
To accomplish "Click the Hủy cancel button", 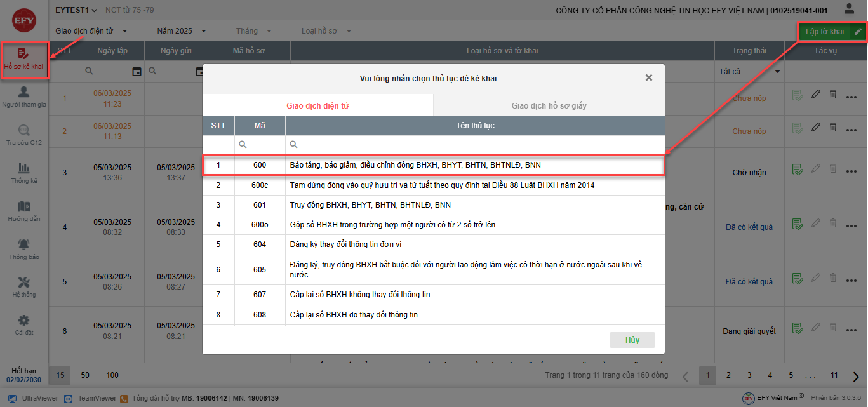I will pos(632,340).
